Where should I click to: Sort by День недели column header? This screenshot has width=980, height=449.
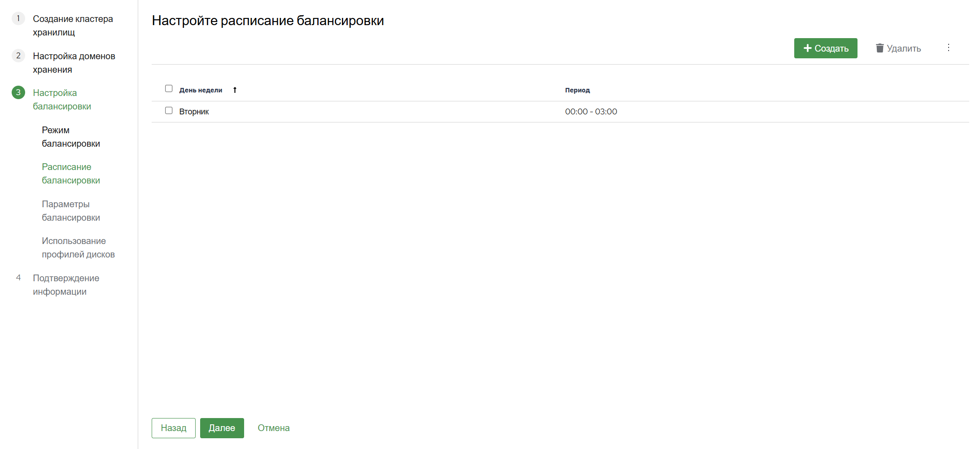tap(201, 90)
